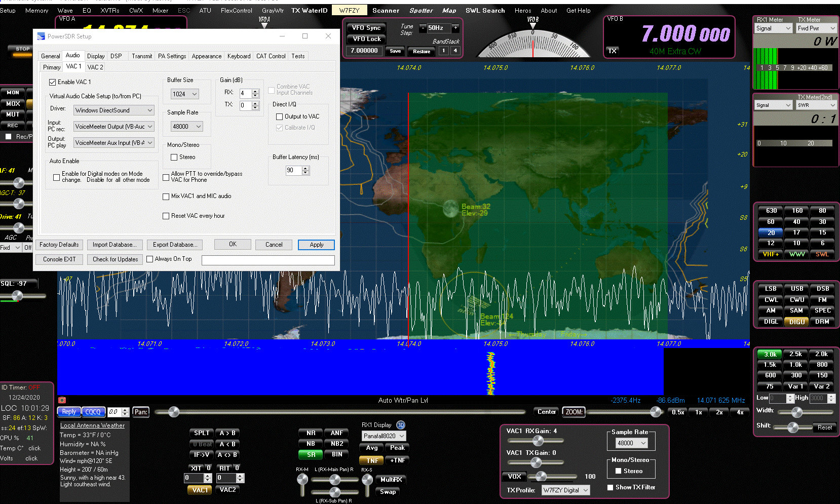
Task: Select the 20 meter band button
Action: (x=771, y=232)
